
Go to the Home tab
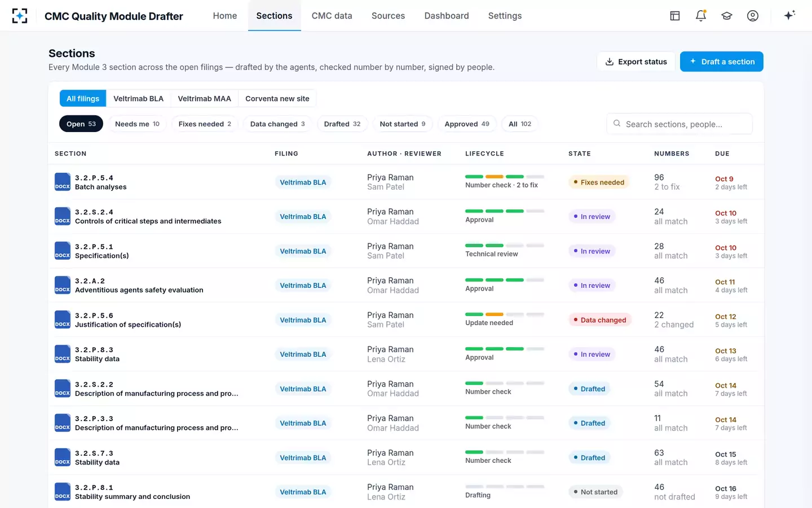pos(225,16)
